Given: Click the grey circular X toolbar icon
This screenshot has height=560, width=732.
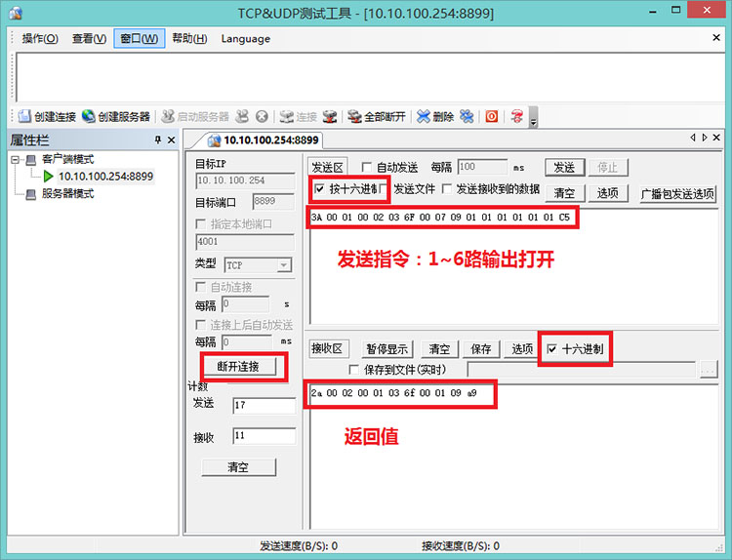Looking at the screenshot, I should click(x=262, y=117).
